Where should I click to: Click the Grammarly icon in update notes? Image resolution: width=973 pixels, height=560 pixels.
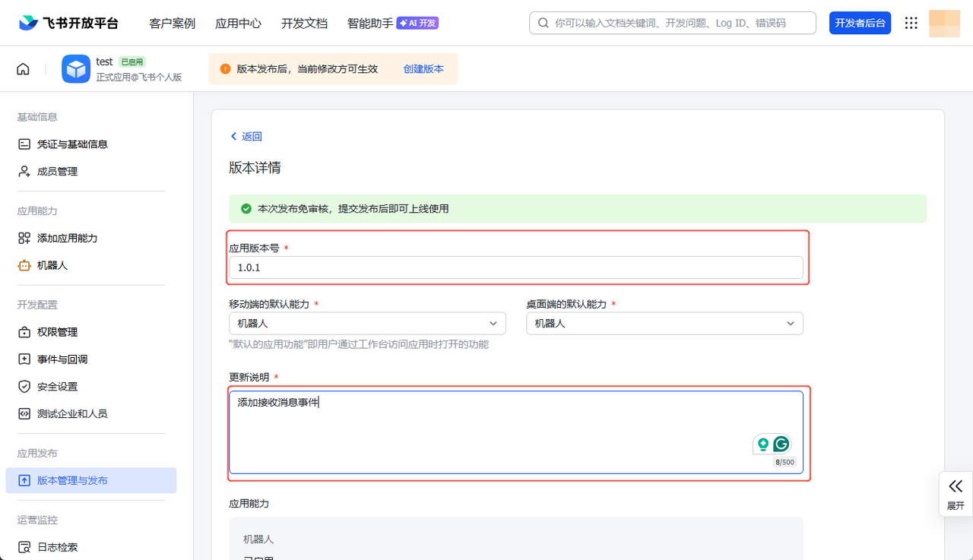(x=781, y=445)
